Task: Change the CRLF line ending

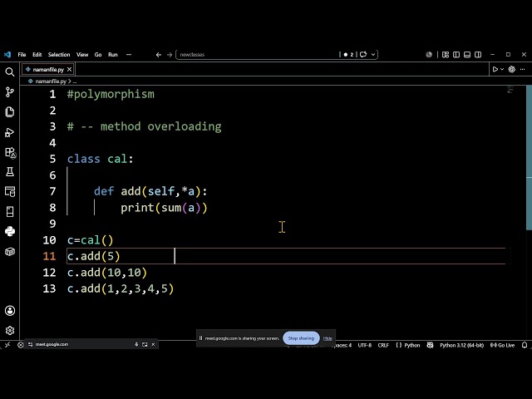Action: 383,345
